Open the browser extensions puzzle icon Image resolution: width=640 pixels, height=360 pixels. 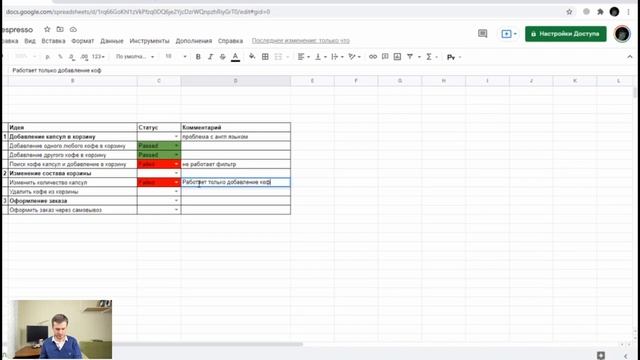(x=600, y=12)
